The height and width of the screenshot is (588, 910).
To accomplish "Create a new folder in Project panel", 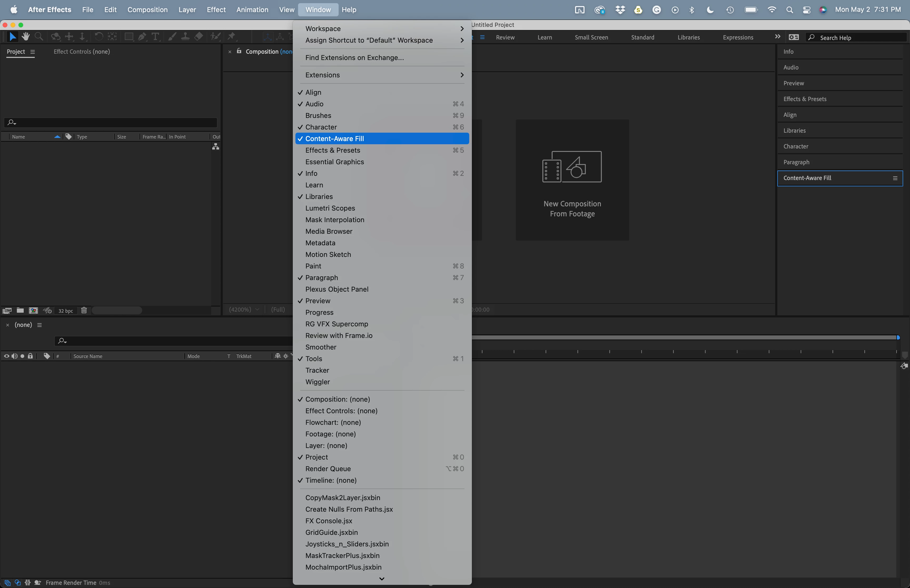I will coord(20,310).
